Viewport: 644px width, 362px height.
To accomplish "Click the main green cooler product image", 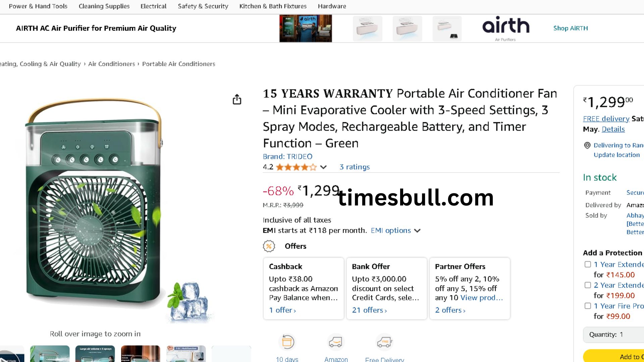I will (x=94, y=201).
